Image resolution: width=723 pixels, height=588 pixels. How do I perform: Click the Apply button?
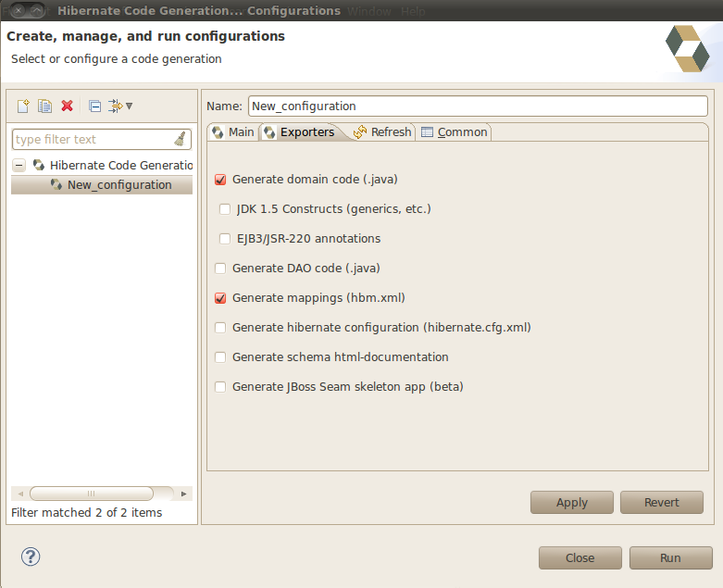(x=572, y=502)
